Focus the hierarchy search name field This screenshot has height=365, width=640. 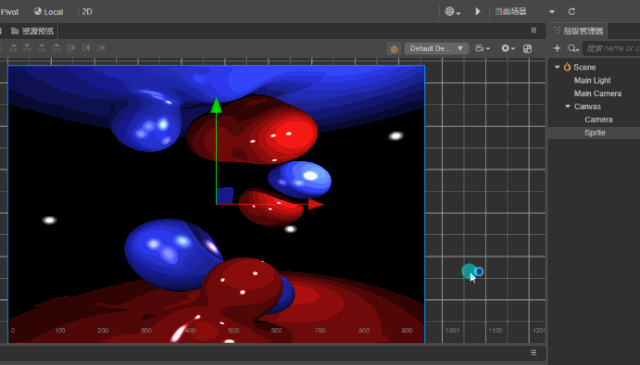coord(611,48)
